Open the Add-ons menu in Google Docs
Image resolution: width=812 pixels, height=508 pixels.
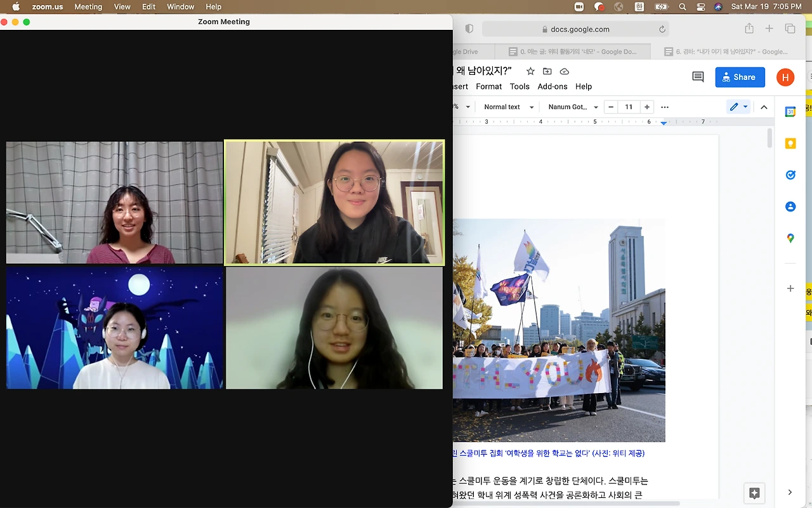(x=553, y=86)
